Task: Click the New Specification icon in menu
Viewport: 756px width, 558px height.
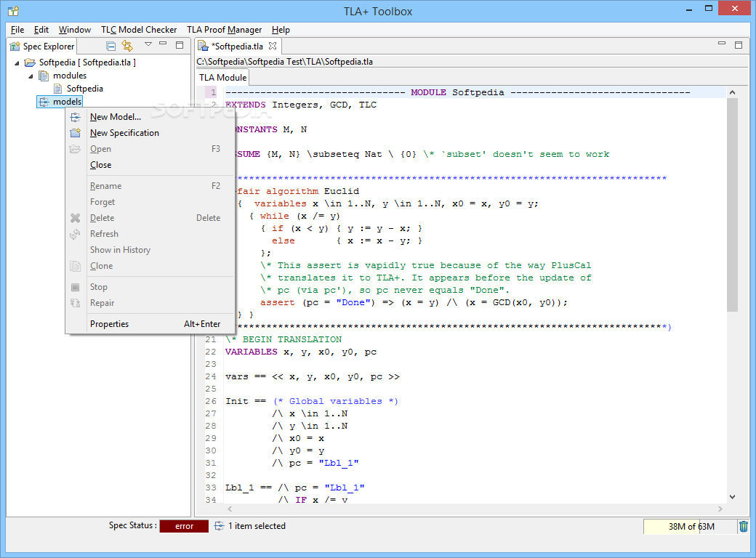Action: 75,133
